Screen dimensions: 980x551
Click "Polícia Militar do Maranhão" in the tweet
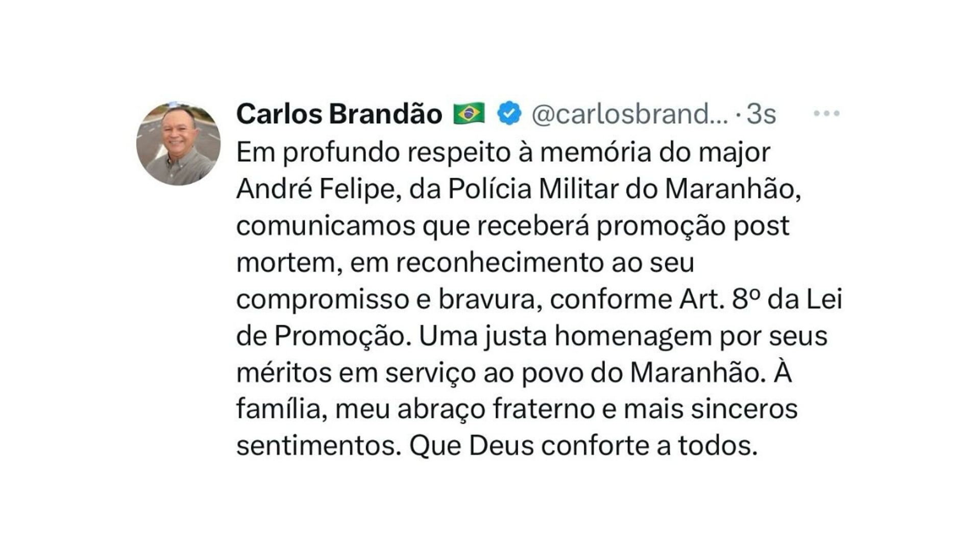[621, 189]
